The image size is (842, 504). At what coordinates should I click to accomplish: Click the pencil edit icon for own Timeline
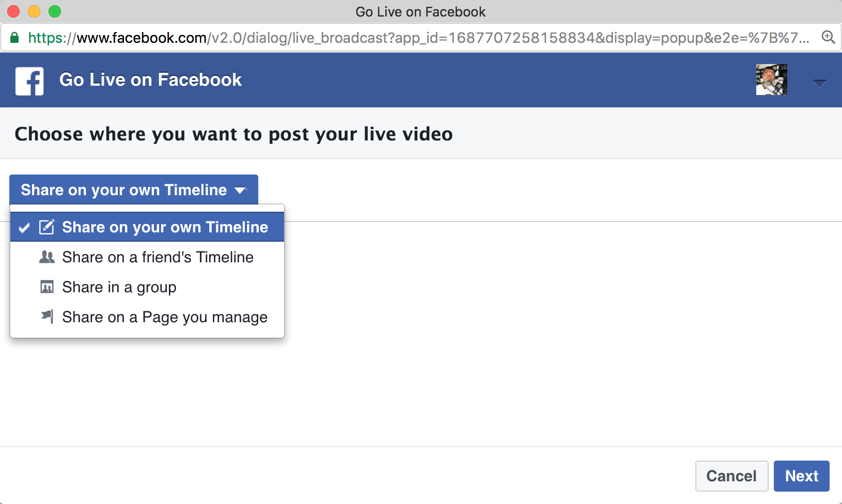[46, 227]
